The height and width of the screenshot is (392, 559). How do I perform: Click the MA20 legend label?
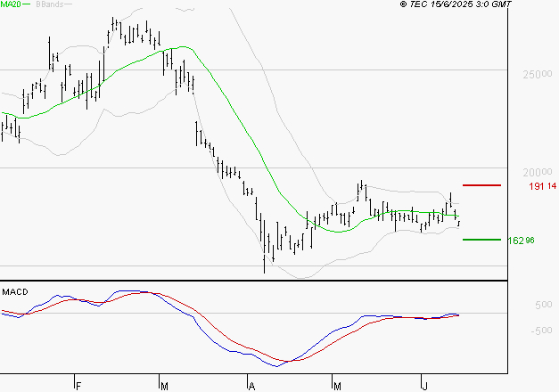coord(11,4)
